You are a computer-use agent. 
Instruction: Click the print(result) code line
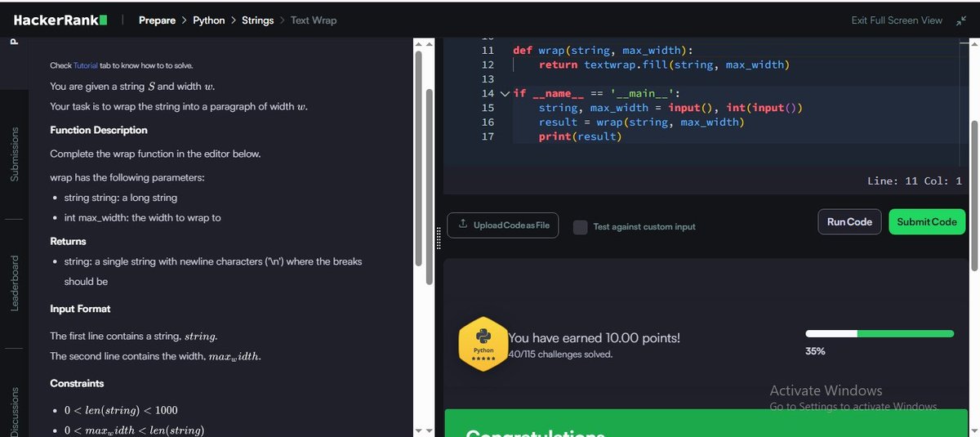pyautogui.click(x=580, y=136)
